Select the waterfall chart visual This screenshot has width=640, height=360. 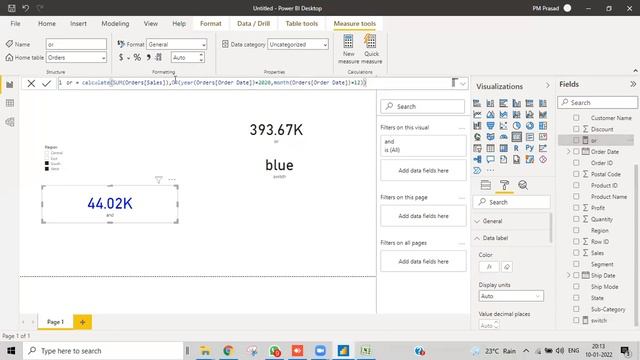coord(477,126)
